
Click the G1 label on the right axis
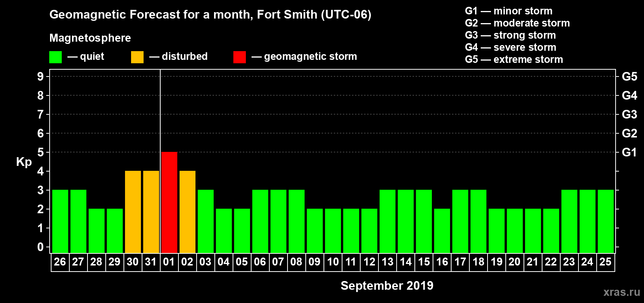(630, 152)
